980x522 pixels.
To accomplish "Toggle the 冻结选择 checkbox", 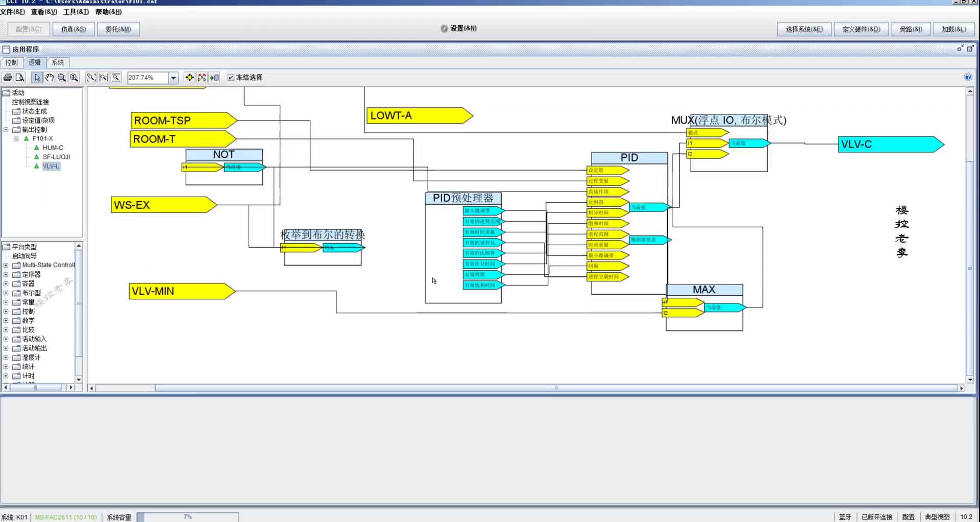I will 231,78.
